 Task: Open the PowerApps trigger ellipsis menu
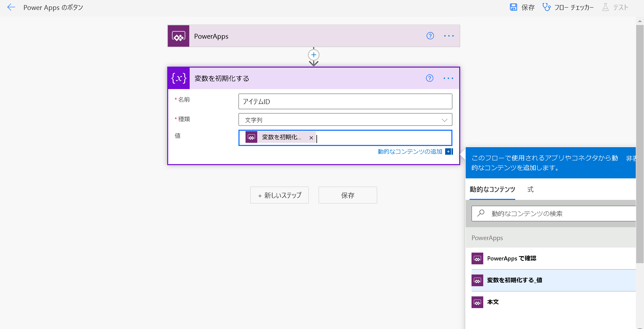pyautogui.click(x=449, y=36)
